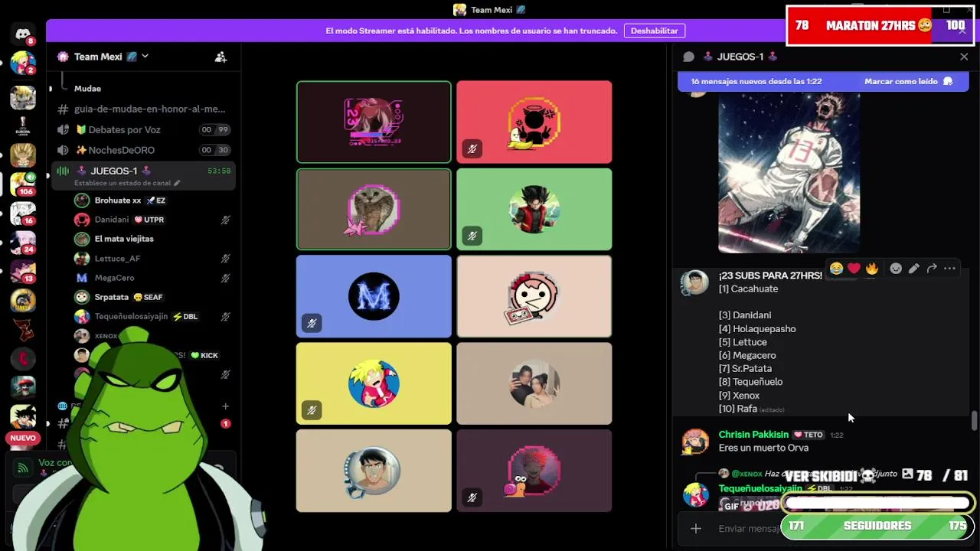The image size is (980, 551).
Task: Click the muted mic icon on MegaCero
Action: 225,278
